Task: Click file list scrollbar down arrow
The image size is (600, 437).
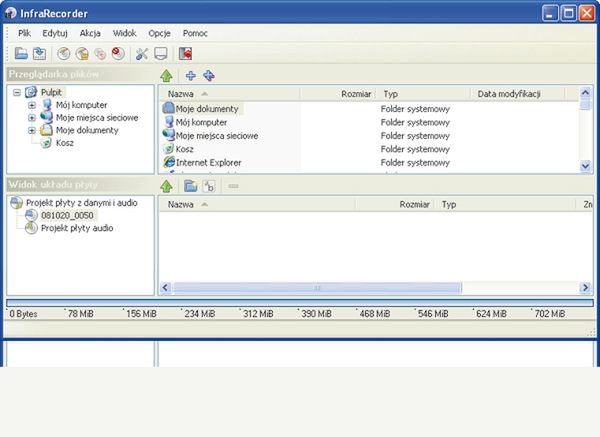Action: pyautogui.click(x=585, y=166)
